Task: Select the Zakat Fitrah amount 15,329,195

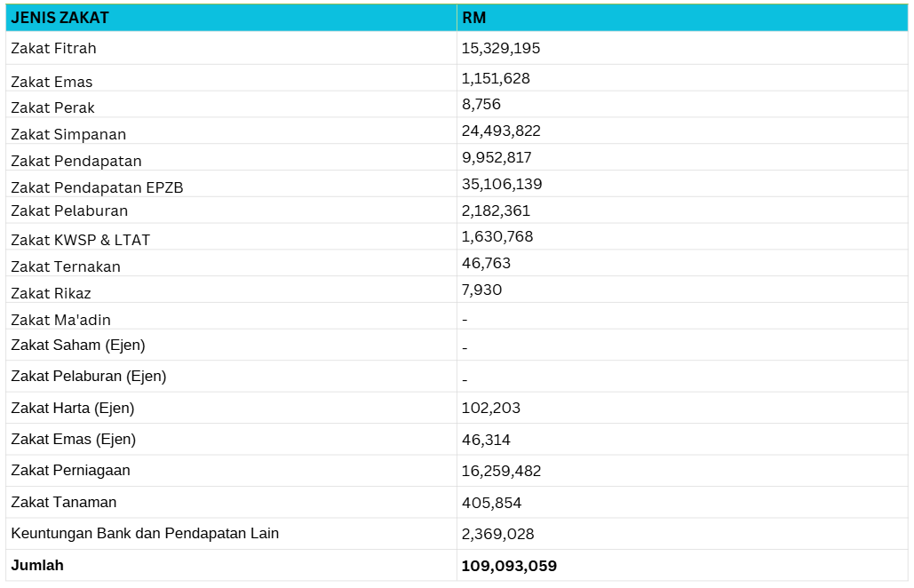Action: click(x=501, y=48)
